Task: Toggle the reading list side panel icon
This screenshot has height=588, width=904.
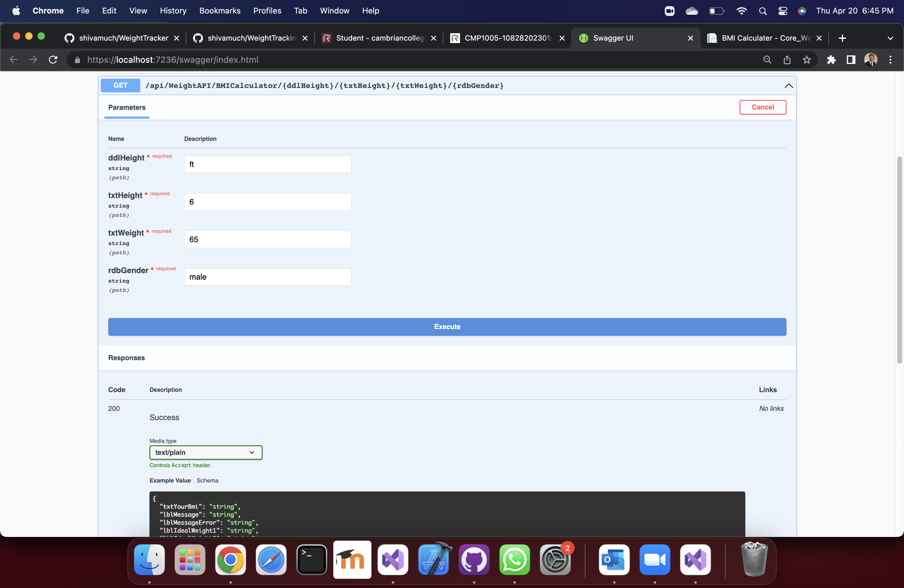Action: [x=850, y=60]
